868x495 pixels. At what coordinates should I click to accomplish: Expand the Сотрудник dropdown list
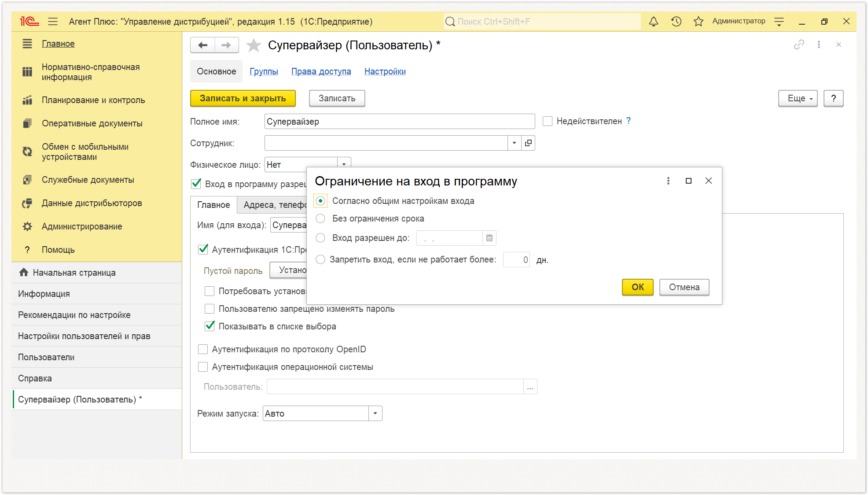(x=514, y=143)
